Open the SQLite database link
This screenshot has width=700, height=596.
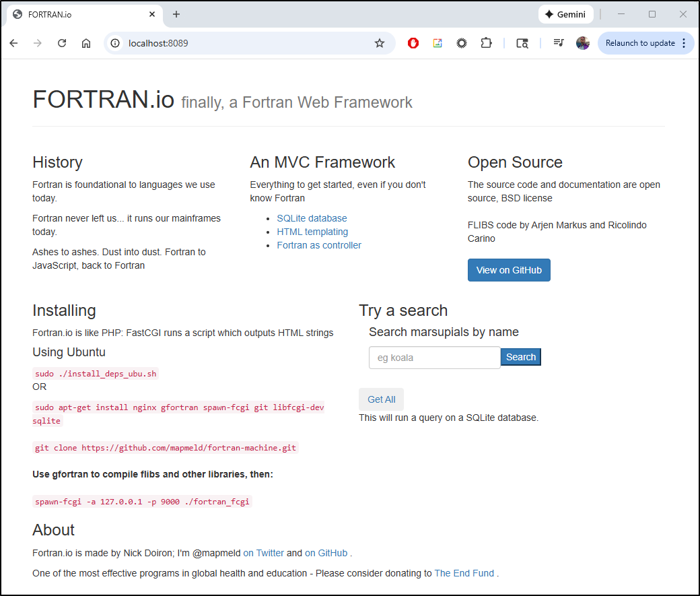312,218
